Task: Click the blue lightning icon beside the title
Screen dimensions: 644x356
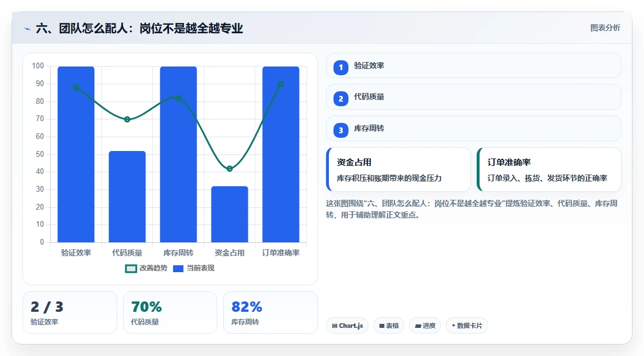Action: 27,29
